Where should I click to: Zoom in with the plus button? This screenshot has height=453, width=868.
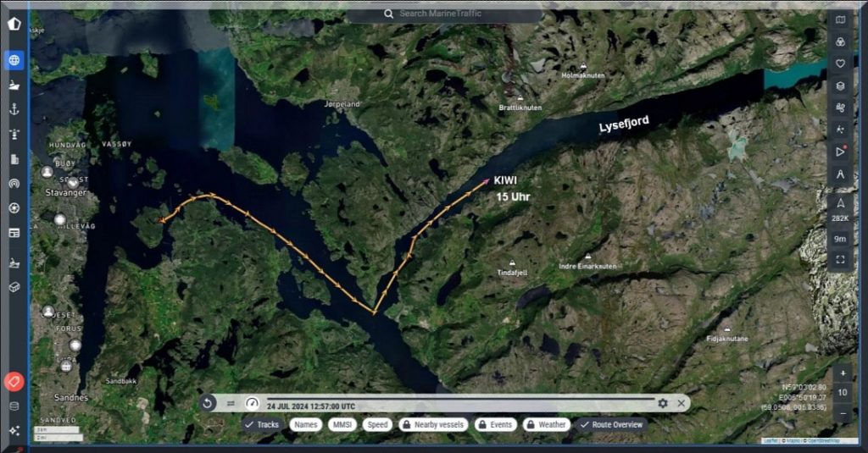pos(843,373)
